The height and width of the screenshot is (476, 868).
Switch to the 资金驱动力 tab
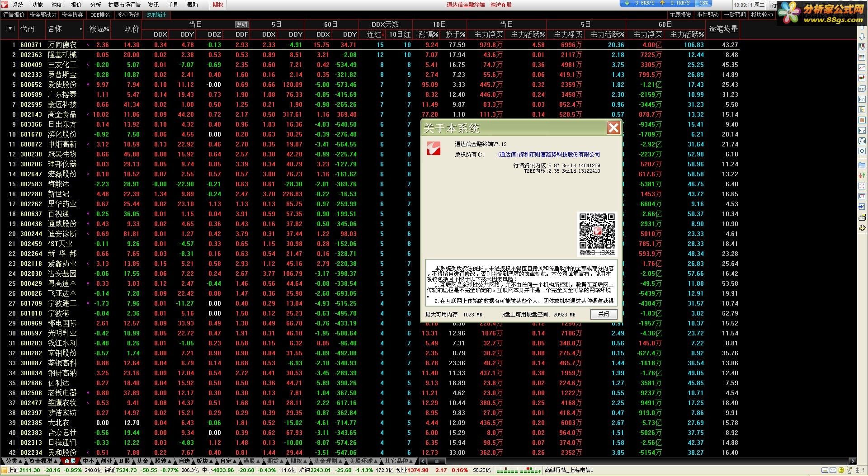tap(43, 15)
